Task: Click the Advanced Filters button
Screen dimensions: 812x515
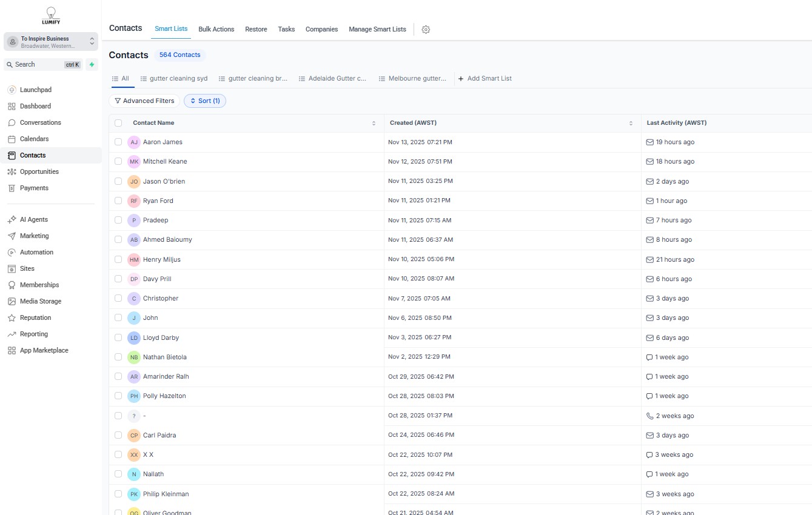Action: 144,101
